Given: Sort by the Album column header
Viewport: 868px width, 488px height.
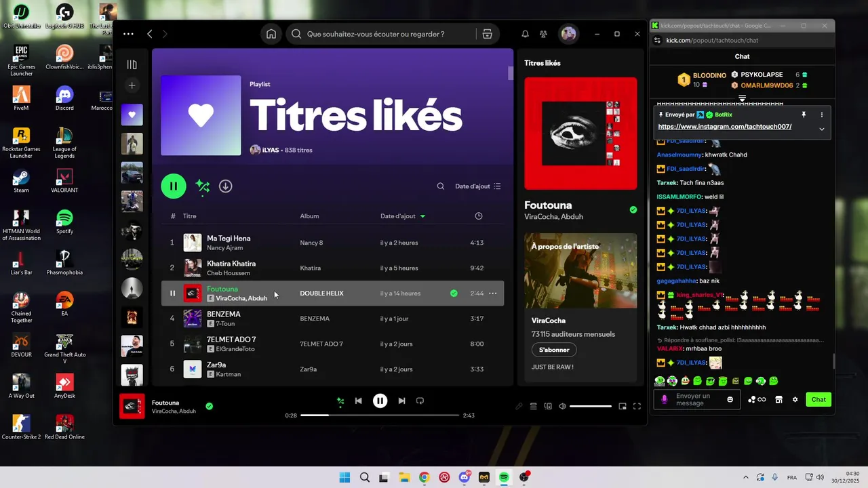Looking at the screenshot, I should [x=309, y=216].
